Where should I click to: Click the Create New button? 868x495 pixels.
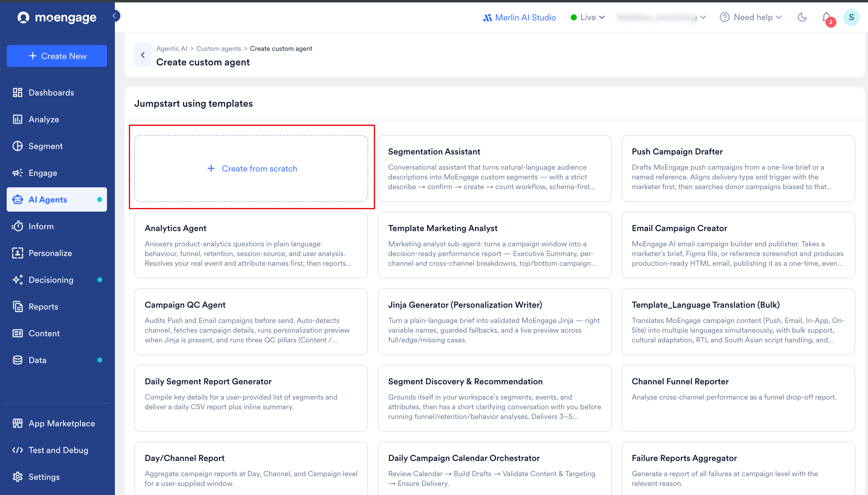point(57,56)
